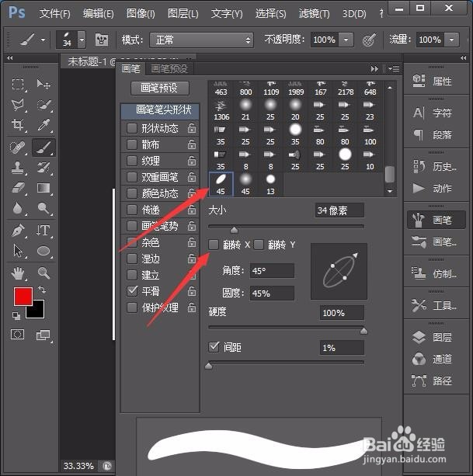473x476 pixels.
Task: Select the History Brush tool
Action: pos(43,167)
